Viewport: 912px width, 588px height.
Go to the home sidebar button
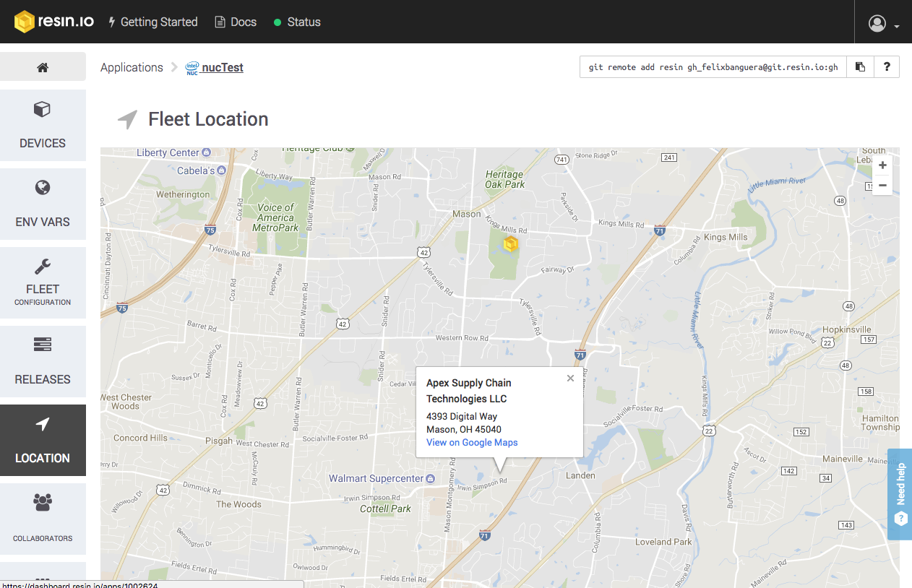point(43,67)
